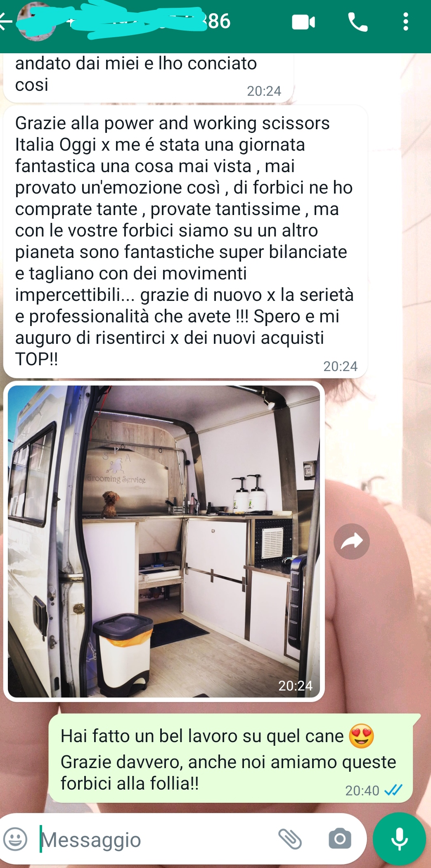Start a voice call via phone icon
This screenshot has height=868, width=431.
point(358,22)
